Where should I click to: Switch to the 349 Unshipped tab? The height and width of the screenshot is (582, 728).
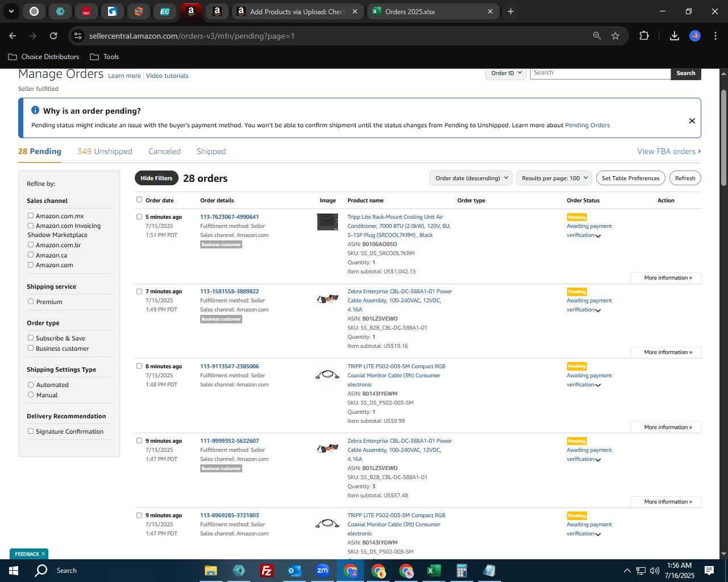(x=105, y=151)
